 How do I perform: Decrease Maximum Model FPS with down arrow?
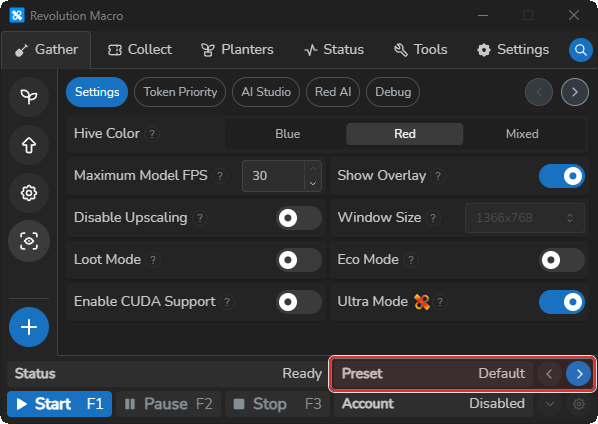coord(313,183)
